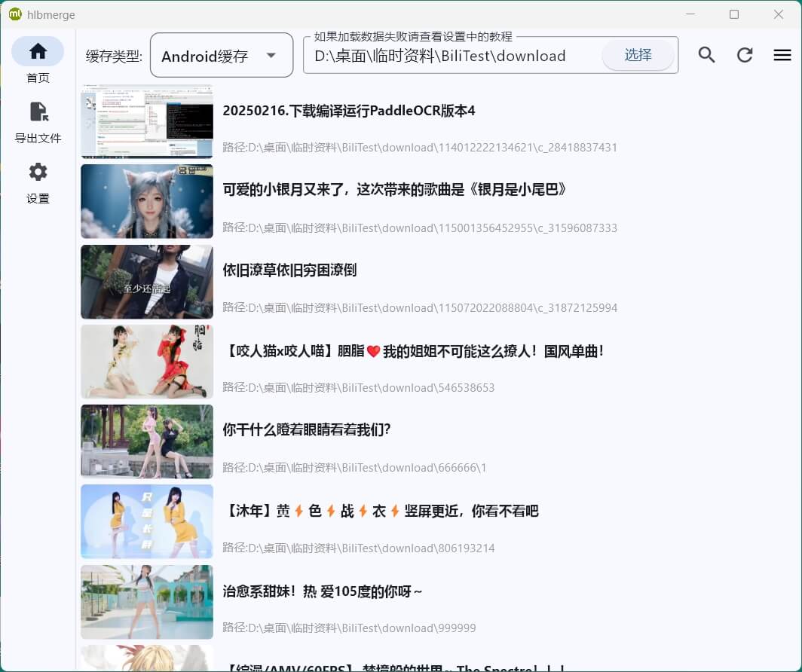Click path ending download\546538653
802x672 pixels.
[359, 388]
